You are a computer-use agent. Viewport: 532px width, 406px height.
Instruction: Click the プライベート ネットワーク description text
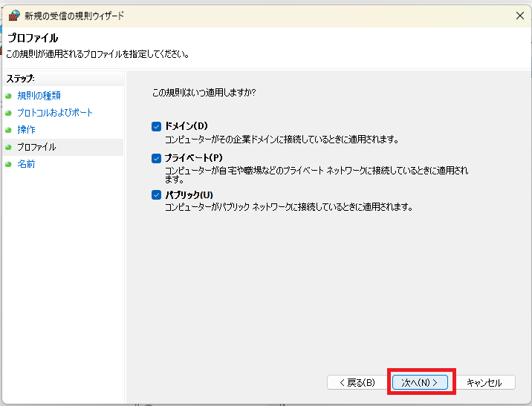pyautogui.click(x=317, y=174)
